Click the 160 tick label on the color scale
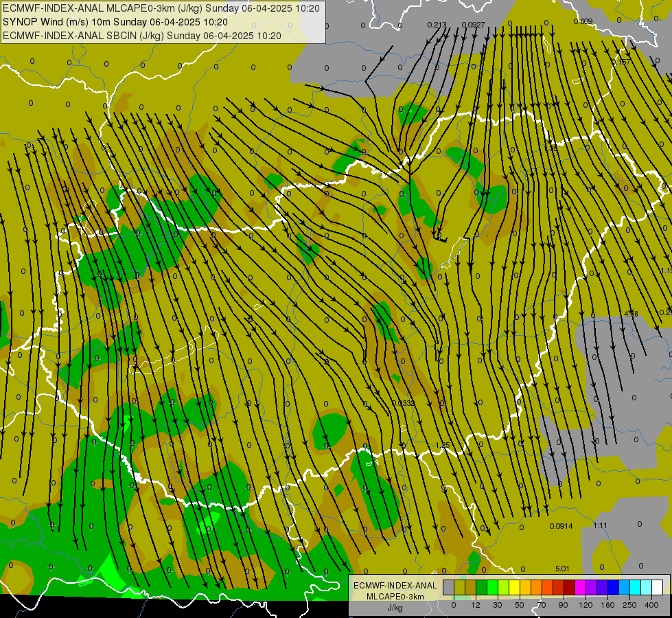The width and height of the screenshot is (672, 618). (607, 605)
